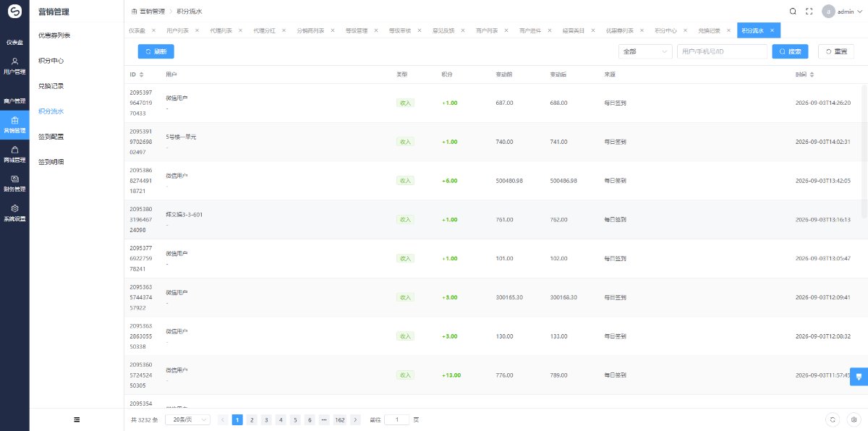Click user name 辉文端3-3-601

(x=184, y=215)
